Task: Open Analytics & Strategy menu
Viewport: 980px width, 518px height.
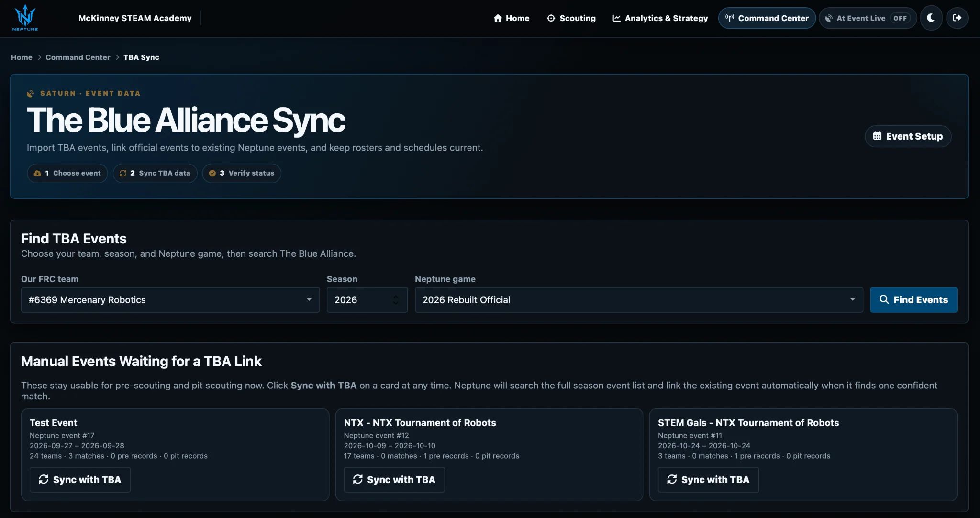Action: [660, 18]
